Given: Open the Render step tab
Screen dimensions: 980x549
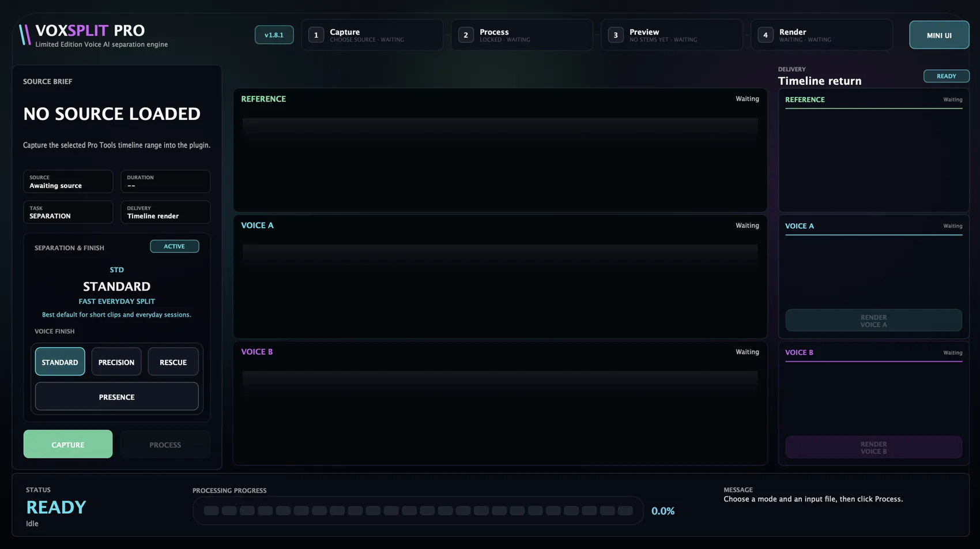Looking at the screenshot, I should tap(821, 35).
